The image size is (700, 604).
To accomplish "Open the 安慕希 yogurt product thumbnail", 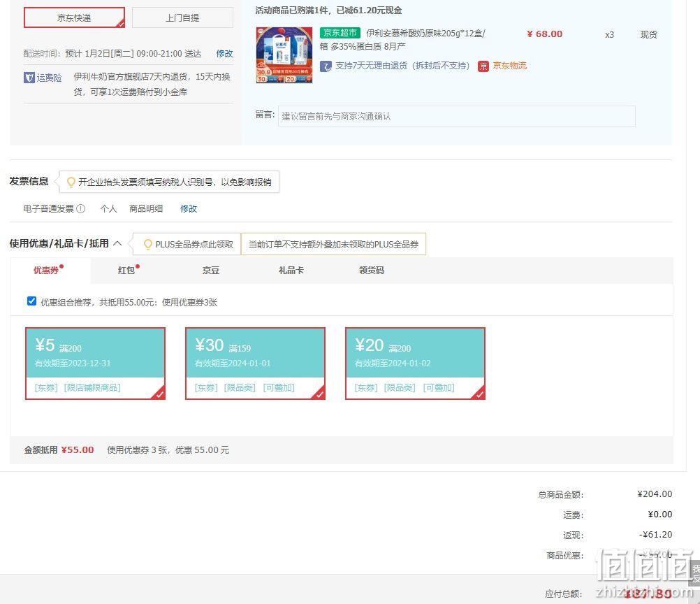I will (x=284, y=55).
